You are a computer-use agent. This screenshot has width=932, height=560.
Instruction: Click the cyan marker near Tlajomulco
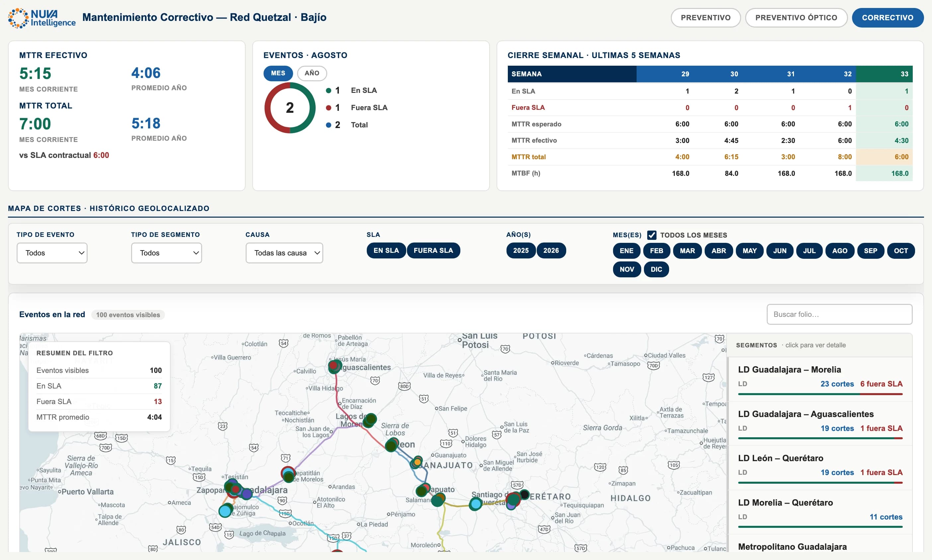[225, 511]
